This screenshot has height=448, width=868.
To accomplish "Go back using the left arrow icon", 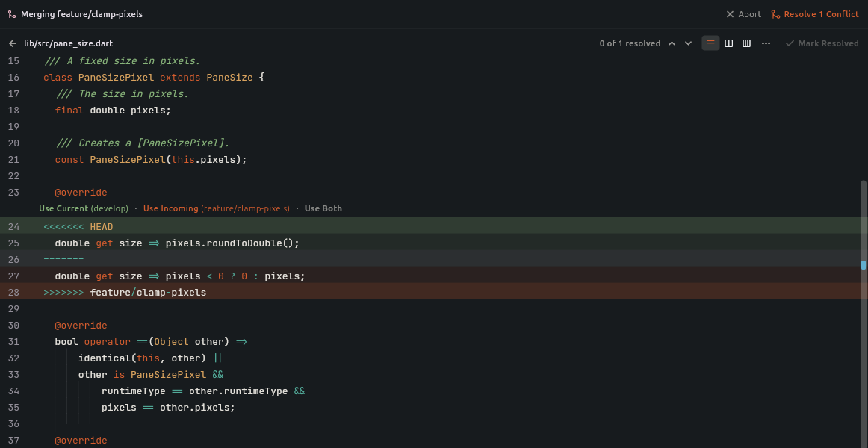I will 13,43.
